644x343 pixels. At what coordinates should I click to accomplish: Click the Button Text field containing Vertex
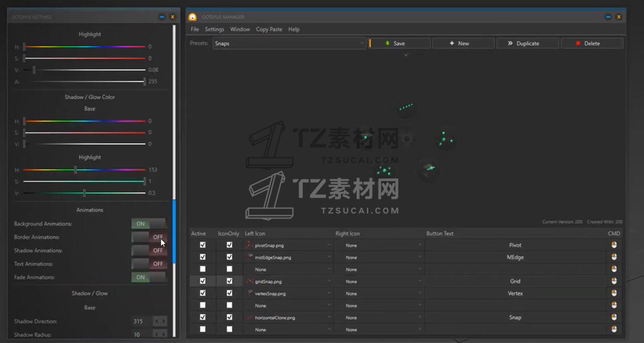[x=515, y=293]
